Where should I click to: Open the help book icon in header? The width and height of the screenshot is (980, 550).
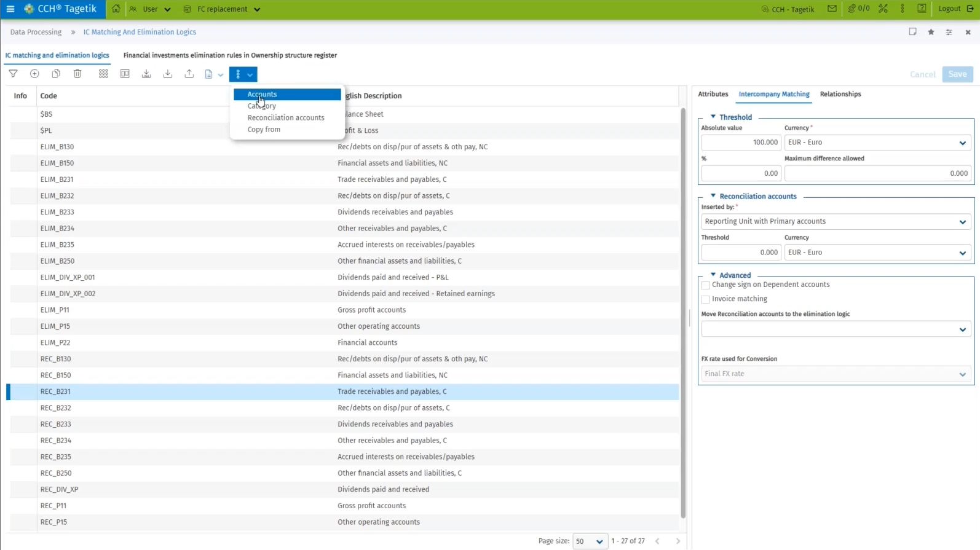tap(922, 9)
